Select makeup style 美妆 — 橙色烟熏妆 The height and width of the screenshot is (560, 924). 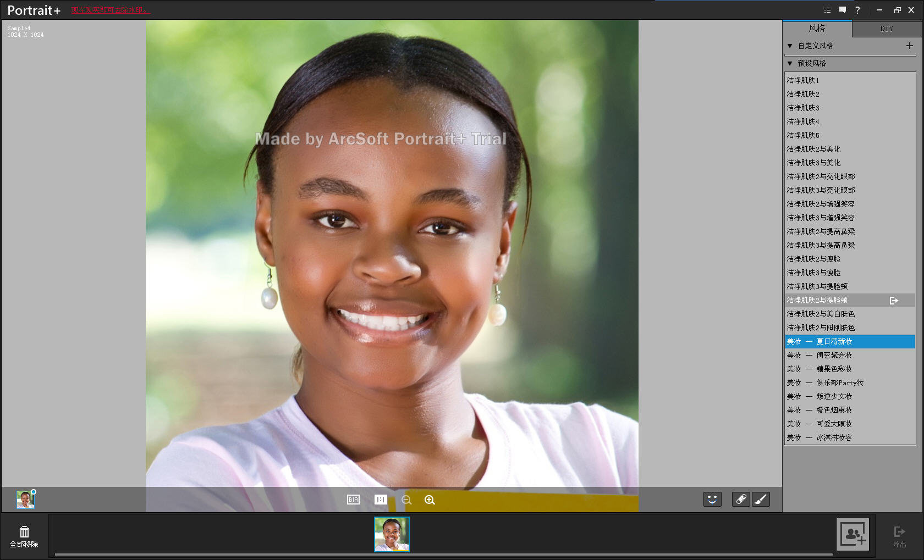point(850,410)
